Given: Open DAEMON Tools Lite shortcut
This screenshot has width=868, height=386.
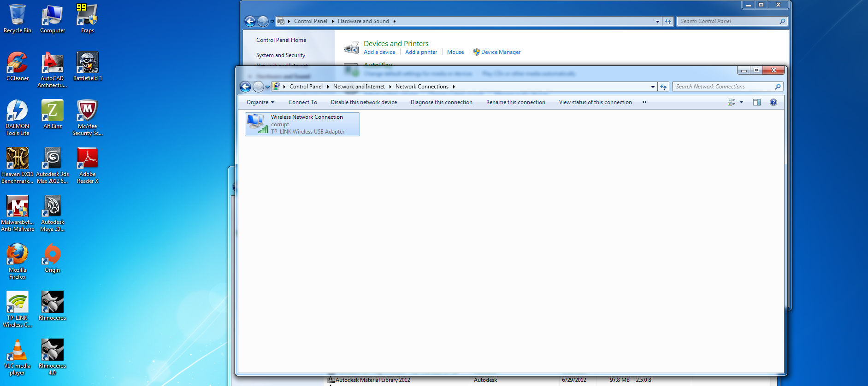Looking at the screenshot, I should (18, 118).
